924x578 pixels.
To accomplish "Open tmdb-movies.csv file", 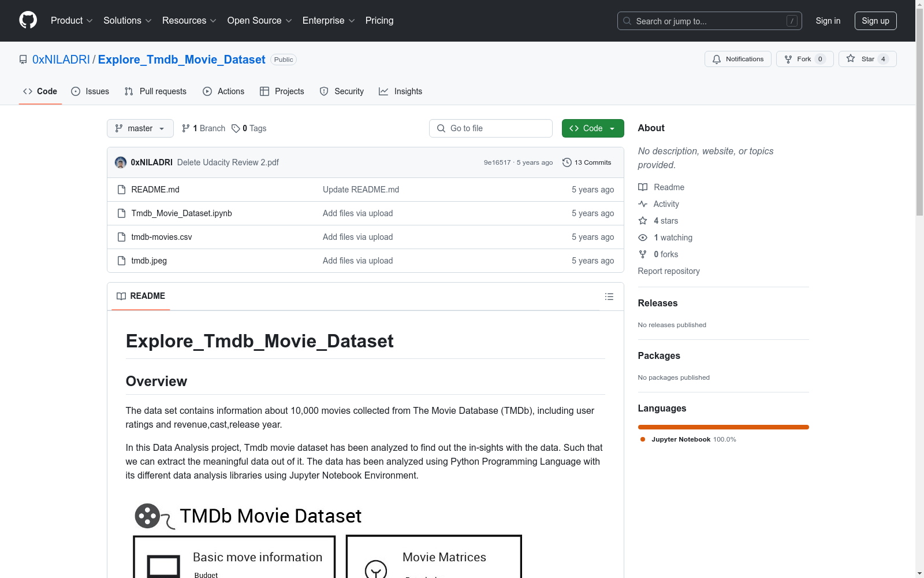I will click(162, 237).
